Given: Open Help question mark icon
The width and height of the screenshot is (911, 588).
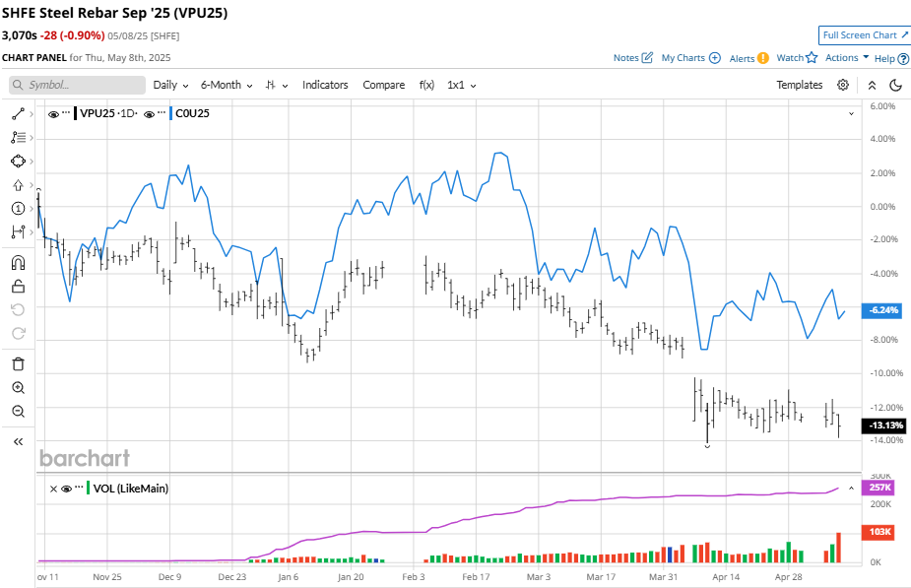Looking at the screenshot, I should (903, 59).
